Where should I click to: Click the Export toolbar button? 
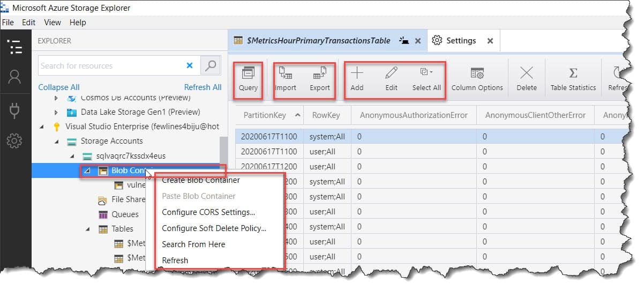tap(320, 78)
